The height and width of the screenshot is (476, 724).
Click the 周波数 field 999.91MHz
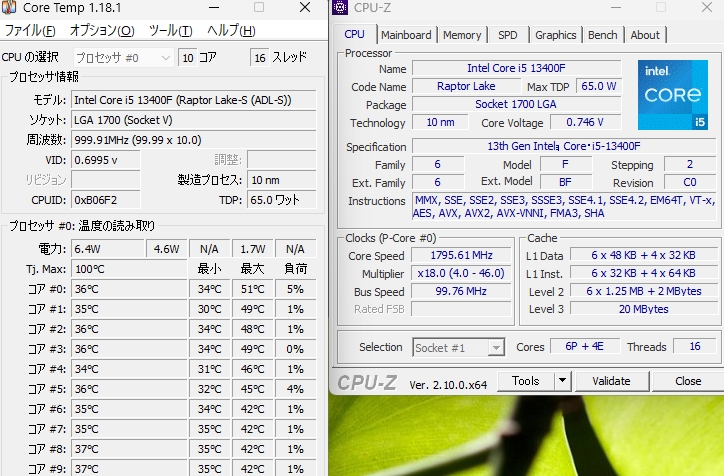pyautogui.click(x=193, y=140)
